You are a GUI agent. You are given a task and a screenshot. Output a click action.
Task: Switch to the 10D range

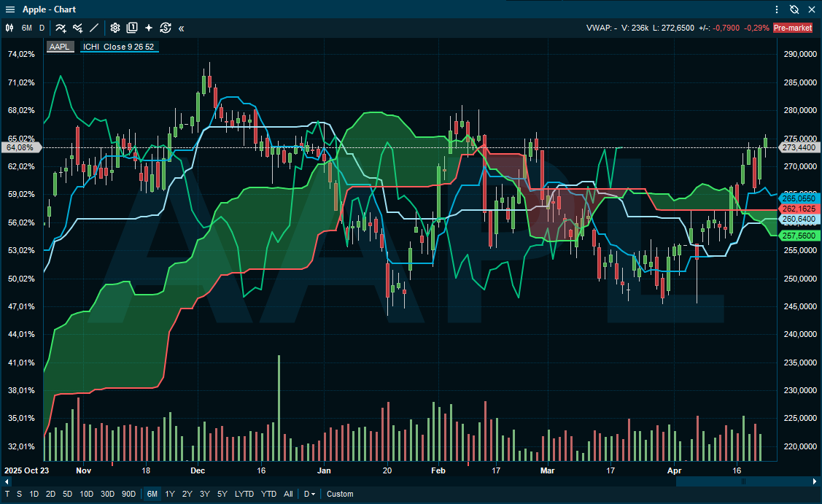click(x=87, y=494)
